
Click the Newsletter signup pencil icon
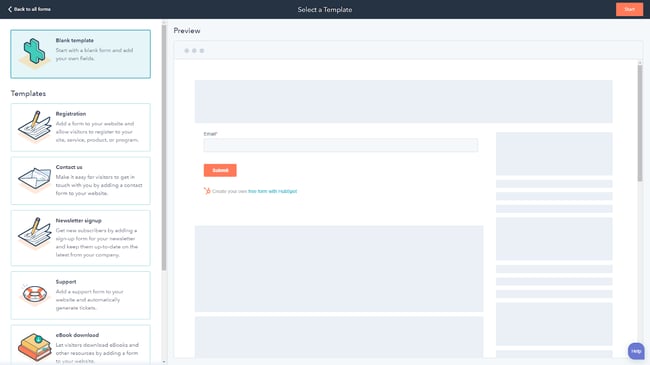(34, 233)
